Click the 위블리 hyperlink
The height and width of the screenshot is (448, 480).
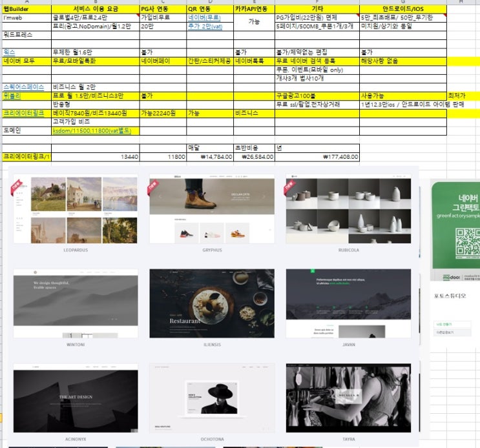[x=12, y=96]
